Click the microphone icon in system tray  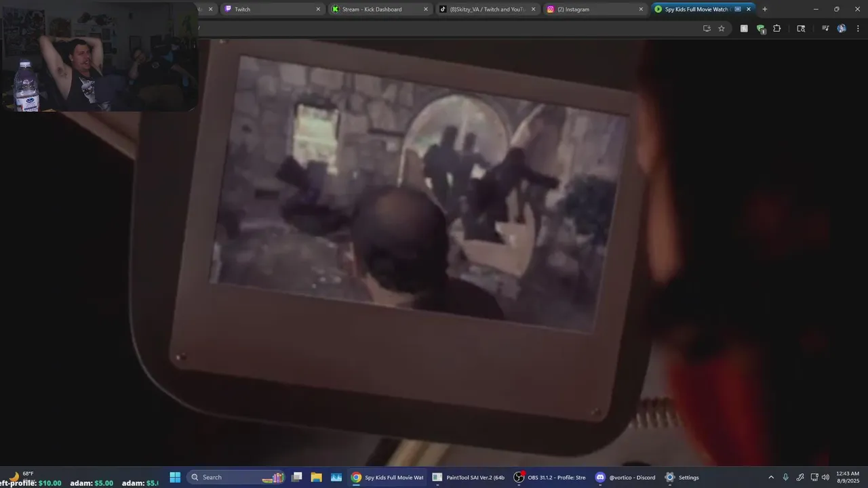click(785, 477)
